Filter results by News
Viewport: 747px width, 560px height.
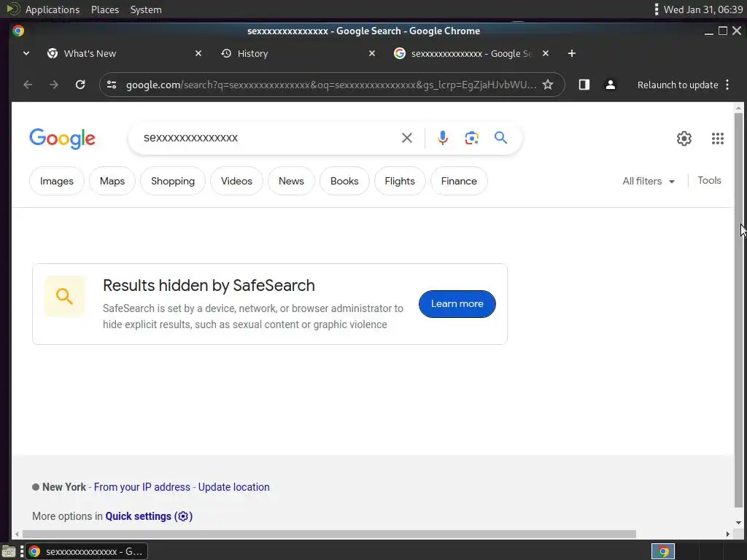291,181
